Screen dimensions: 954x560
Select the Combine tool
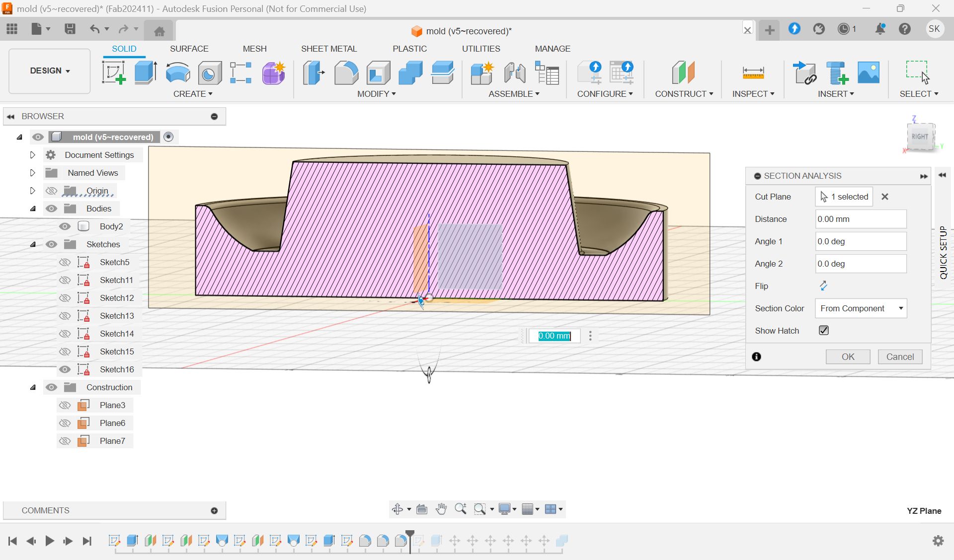(x=410, y=72)
